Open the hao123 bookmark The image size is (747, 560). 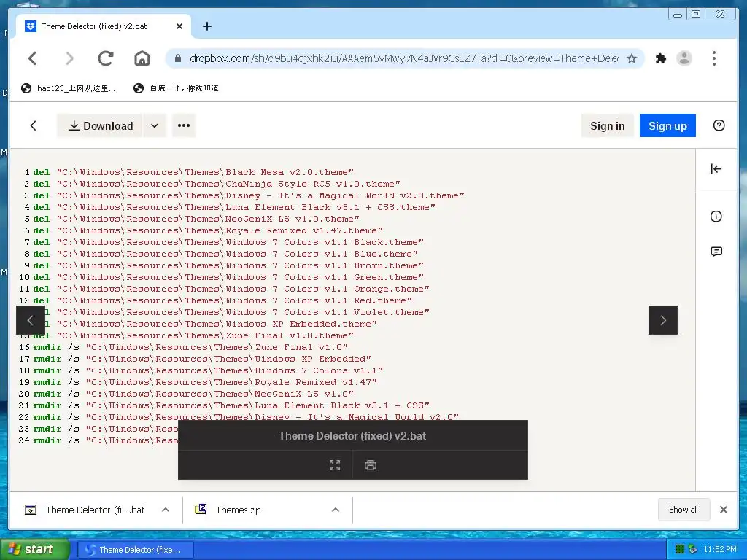coord(68,88)
